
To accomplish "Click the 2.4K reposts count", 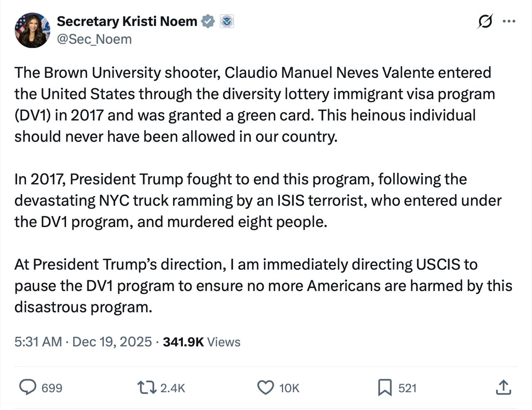I will click(172, 388).
